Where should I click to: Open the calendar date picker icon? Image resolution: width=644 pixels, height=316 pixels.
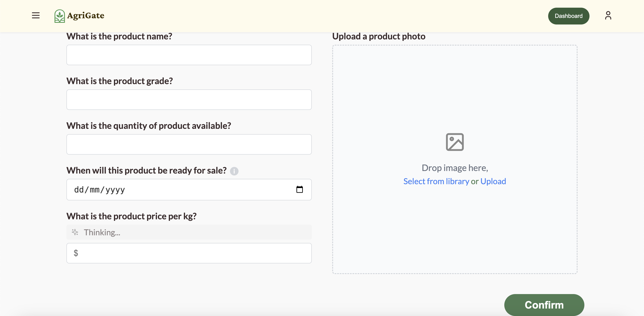[x=299, y=190]
